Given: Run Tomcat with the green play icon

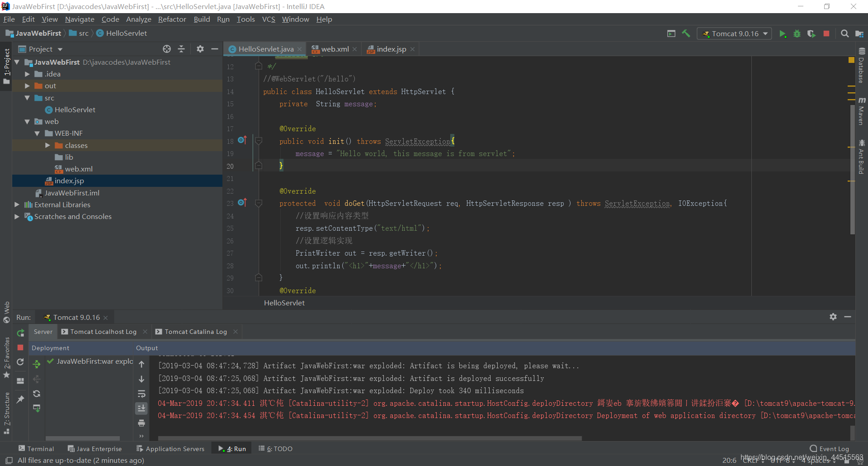Looking at the screenshot, I should 783,34.
